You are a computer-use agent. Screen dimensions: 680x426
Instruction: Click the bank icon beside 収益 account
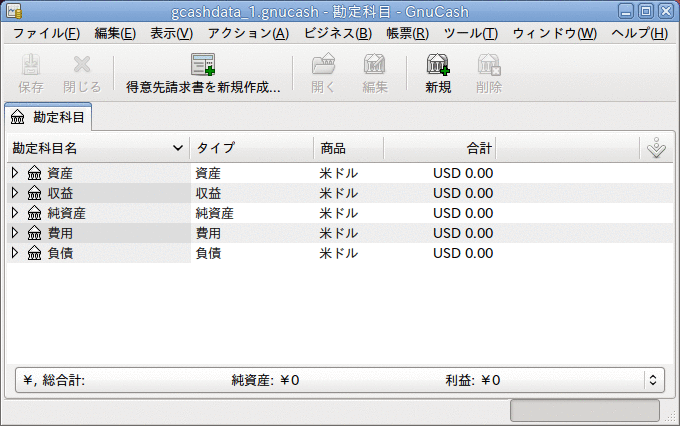34,193
